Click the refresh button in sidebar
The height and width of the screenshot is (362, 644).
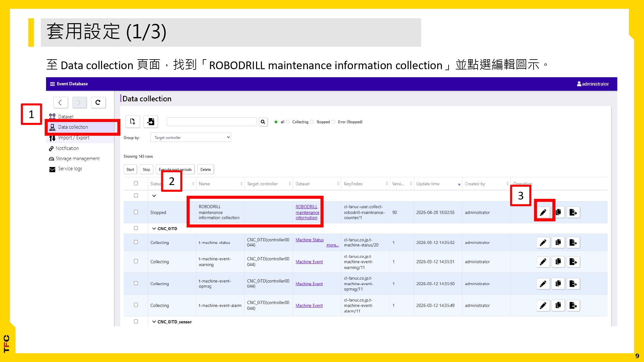pyautogui.click(x=98, y=102)
